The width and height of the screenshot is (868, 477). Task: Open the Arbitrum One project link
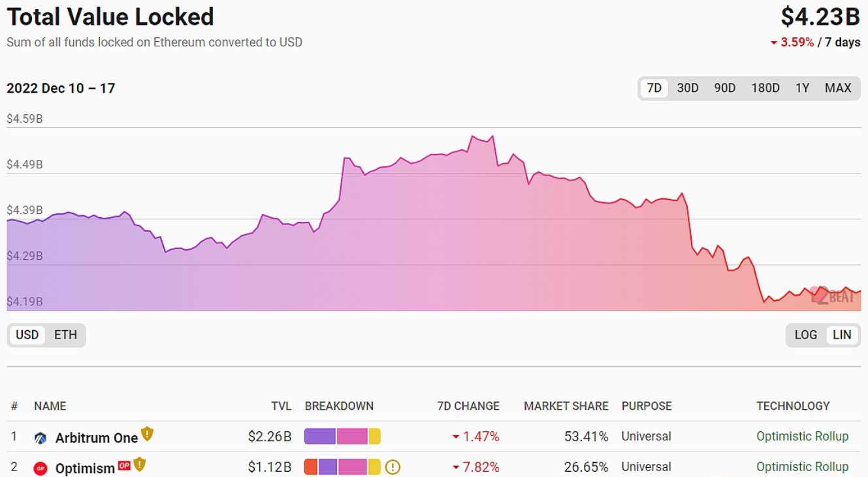pos(97,438)
